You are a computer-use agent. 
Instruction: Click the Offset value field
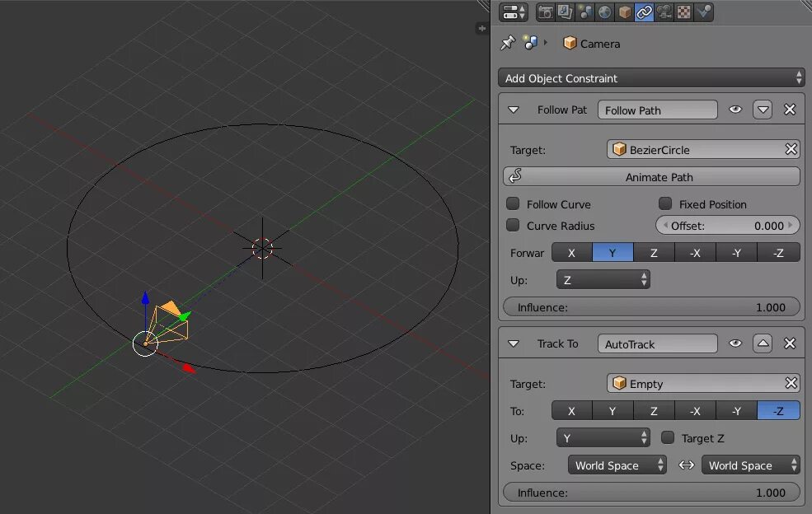tap(728, 226)
